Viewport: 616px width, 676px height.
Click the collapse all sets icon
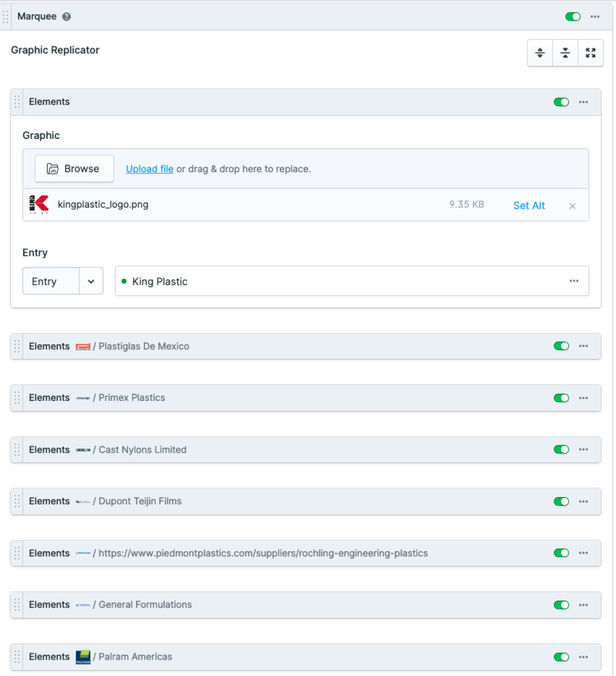tap(565, 53)
